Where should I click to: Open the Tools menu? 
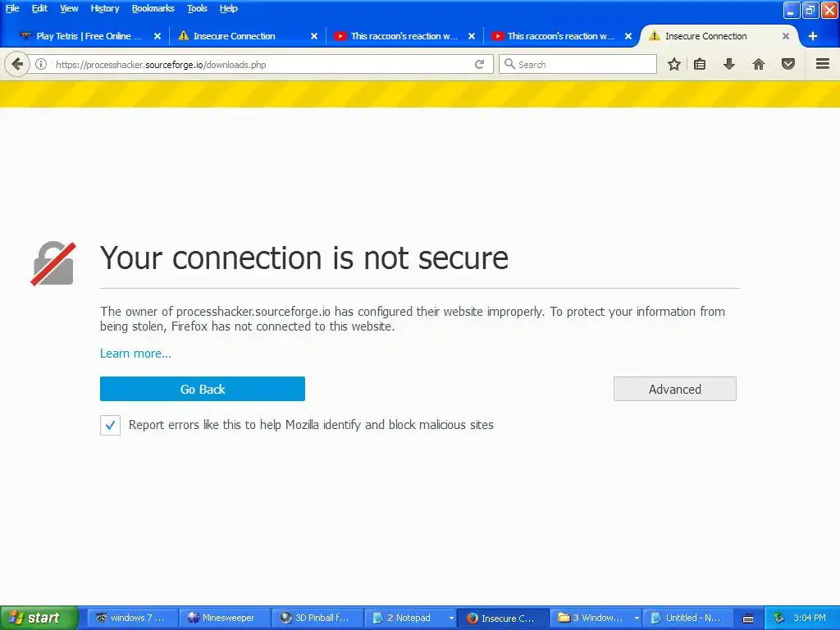coord(197,8)
